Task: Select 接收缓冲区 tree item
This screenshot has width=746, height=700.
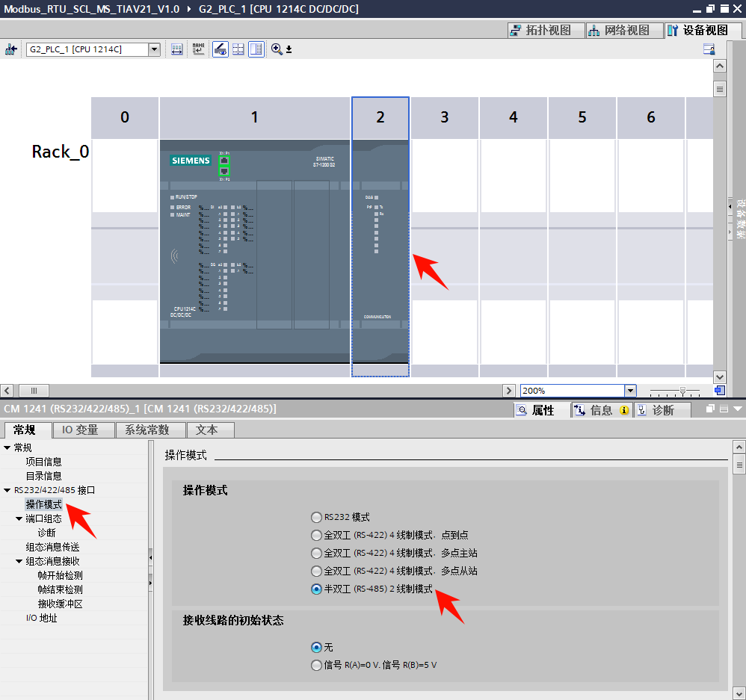Action: tap(61, 604)
